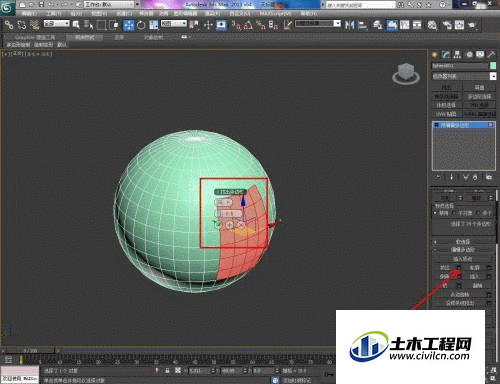Click Select by Name icon
The height and width of the screenshot is (384, 500).
point(88,25)
